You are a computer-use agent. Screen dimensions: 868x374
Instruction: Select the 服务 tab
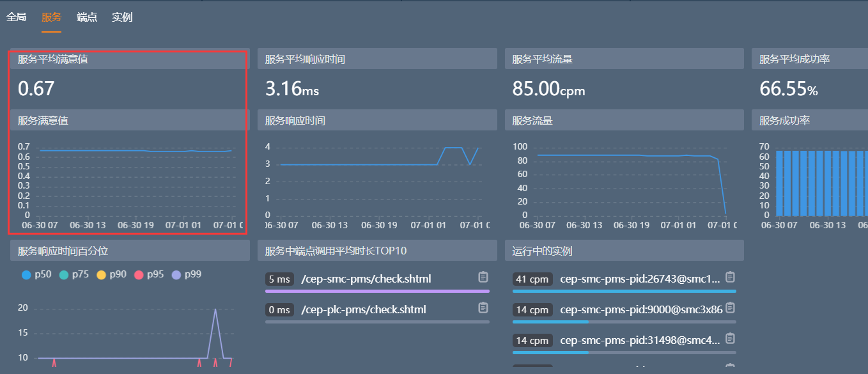click(51, 17)
